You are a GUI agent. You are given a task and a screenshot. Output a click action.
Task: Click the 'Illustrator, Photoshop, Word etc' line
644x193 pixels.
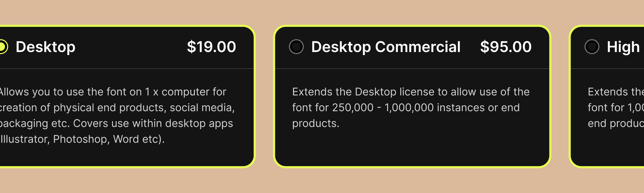click(82, 139)
